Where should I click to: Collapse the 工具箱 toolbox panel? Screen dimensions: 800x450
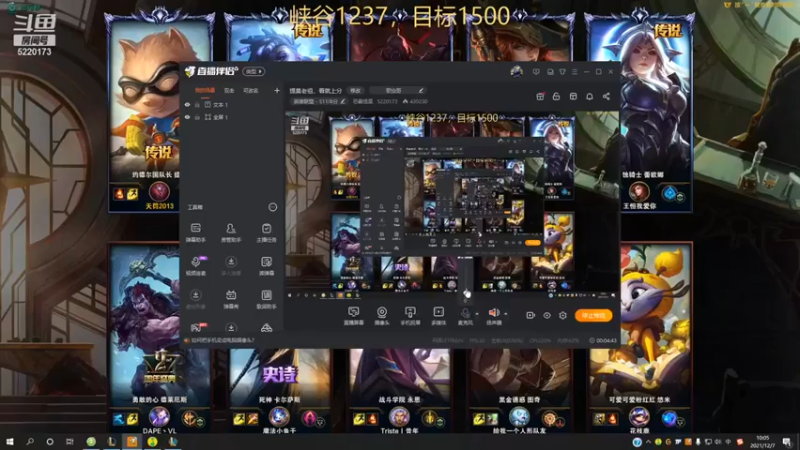pyautogui.click(x=272, y=207)
